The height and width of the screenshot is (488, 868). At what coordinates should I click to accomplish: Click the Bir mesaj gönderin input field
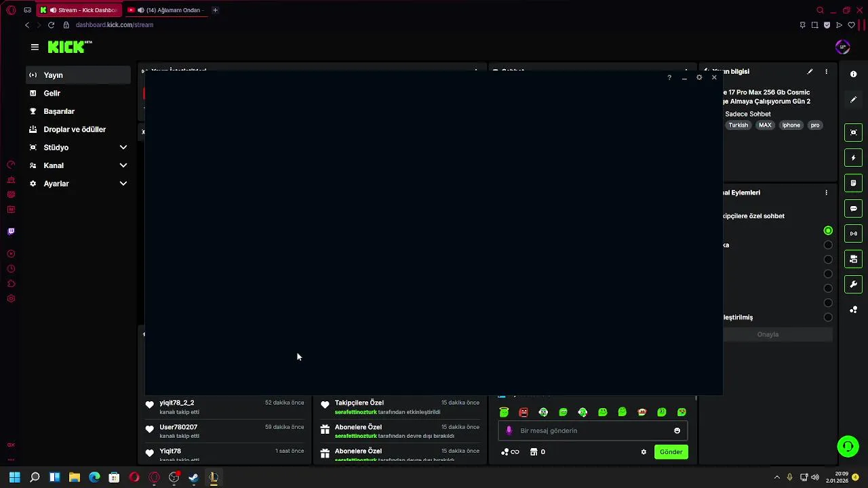click(x=593, y=430)
